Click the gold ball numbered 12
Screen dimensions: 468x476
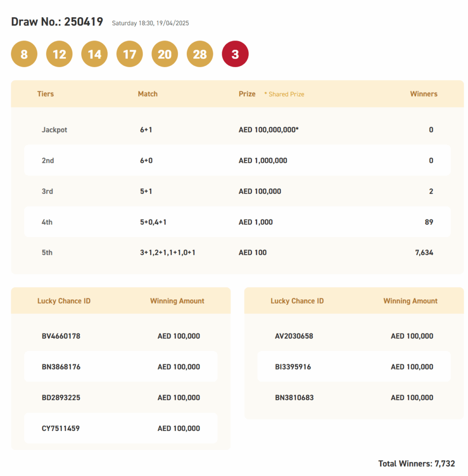coord(59,54)
